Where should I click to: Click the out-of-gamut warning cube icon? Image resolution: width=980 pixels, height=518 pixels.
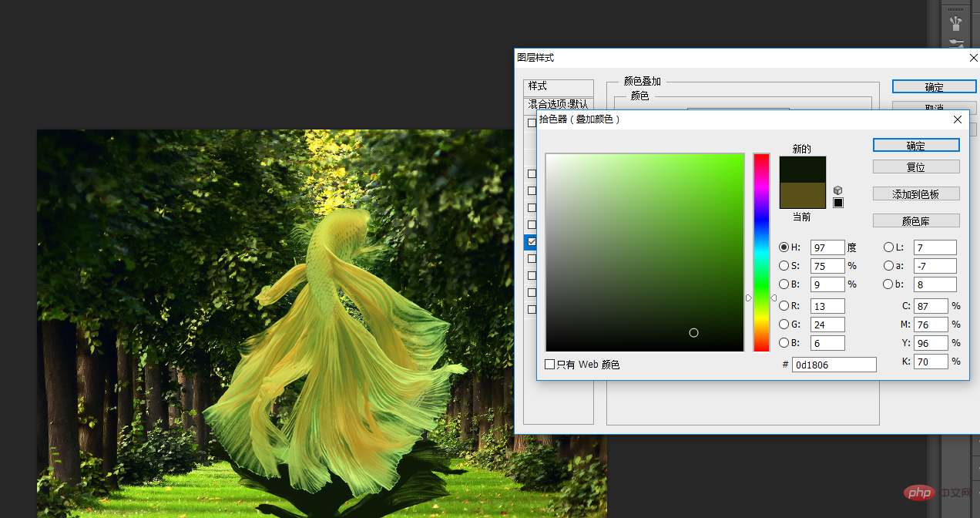click(x=838, y=190)
